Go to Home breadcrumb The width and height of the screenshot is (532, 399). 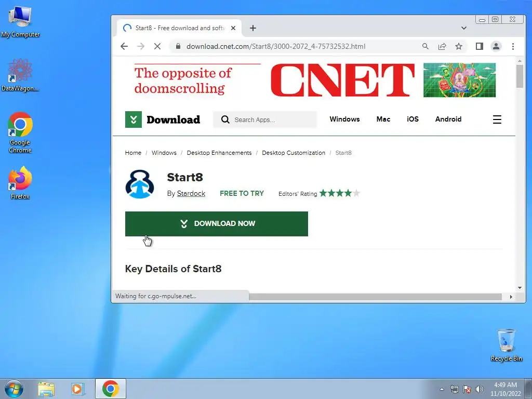click(x=133, y=153)
